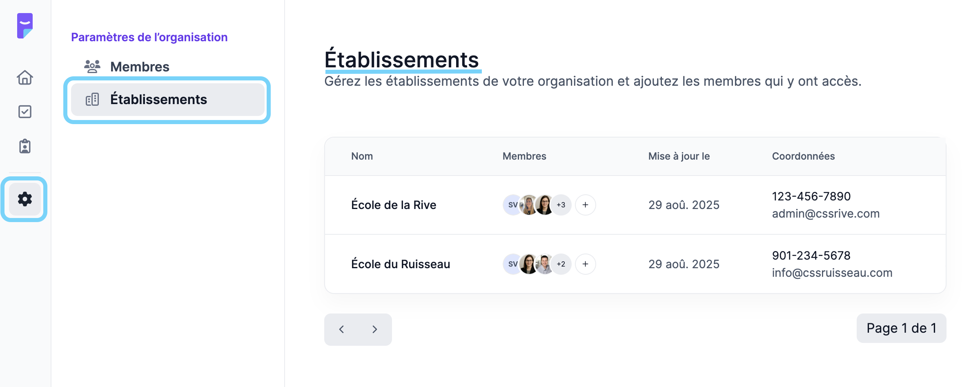This screenshot has height=387, width=980.
Task: Click the Nom column header
Action: [x=362, y=156]
